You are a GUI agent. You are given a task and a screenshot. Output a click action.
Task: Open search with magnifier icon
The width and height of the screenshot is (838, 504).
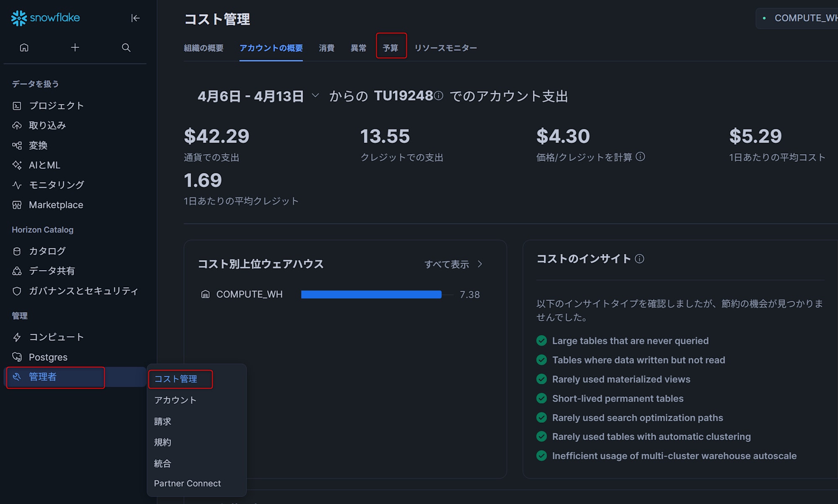coord(126,47)
